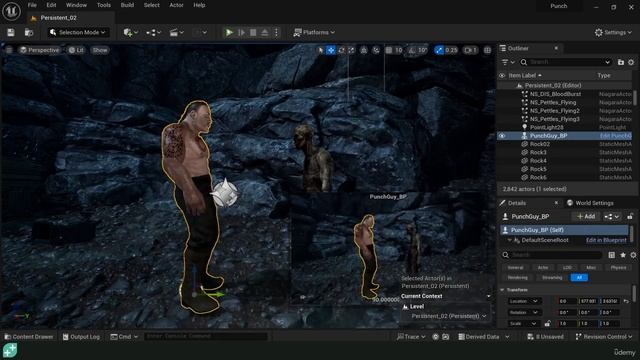
Task: Open the Actor menu
Action: point(176,5)
